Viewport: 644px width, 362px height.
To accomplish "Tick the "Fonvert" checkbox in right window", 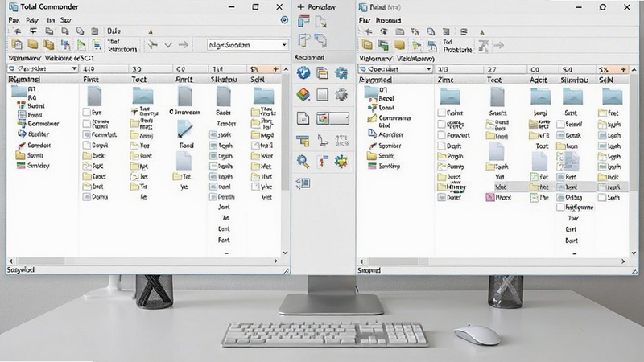I will tap(441, 135).
